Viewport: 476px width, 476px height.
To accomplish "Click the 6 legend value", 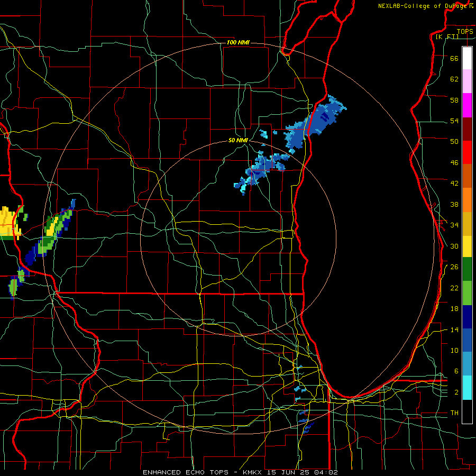I will tap(456, 371).
